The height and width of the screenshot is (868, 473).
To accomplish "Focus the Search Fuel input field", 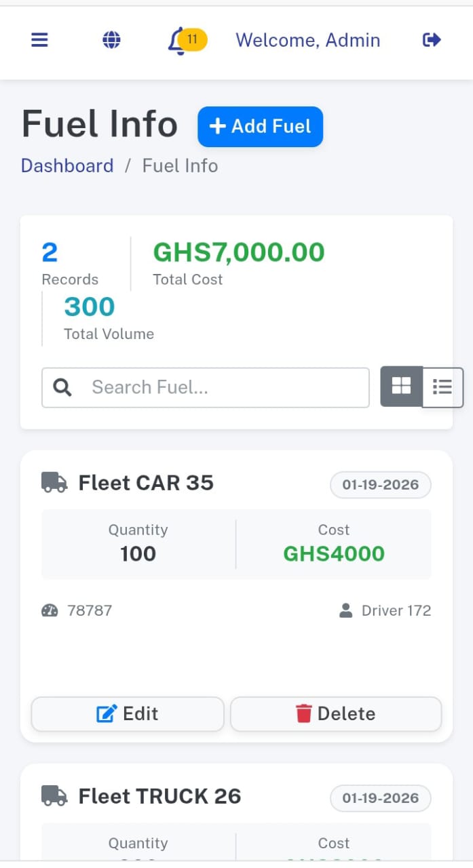I will [224, 387].
